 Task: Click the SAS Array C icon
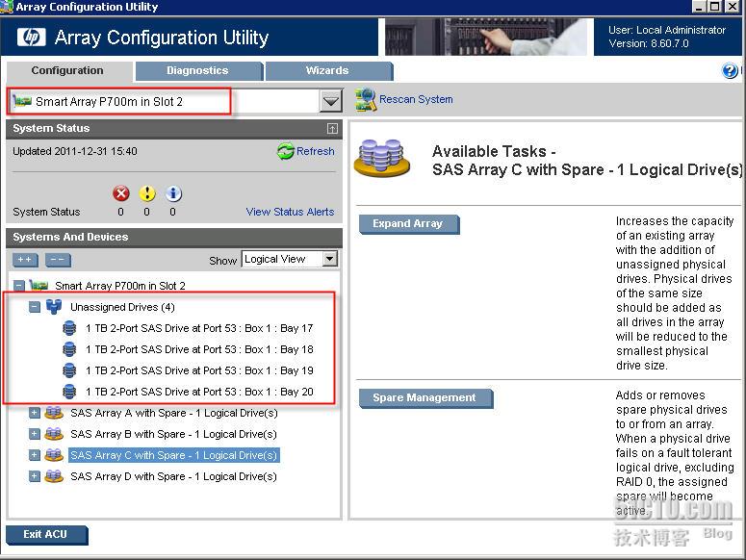tap(54, 455)
